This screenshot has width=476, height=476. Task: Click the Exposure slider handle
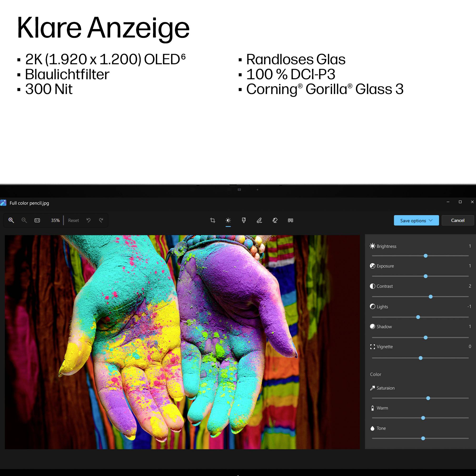426,276
